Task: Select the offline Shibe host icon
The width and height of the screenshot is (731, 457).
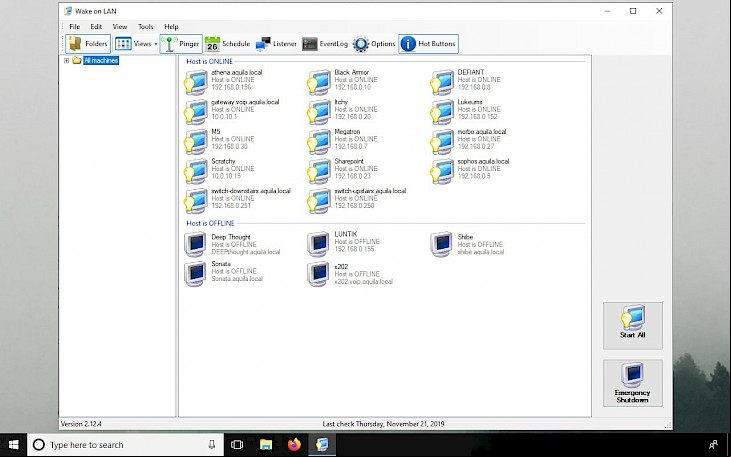Action: click(441, 244)
